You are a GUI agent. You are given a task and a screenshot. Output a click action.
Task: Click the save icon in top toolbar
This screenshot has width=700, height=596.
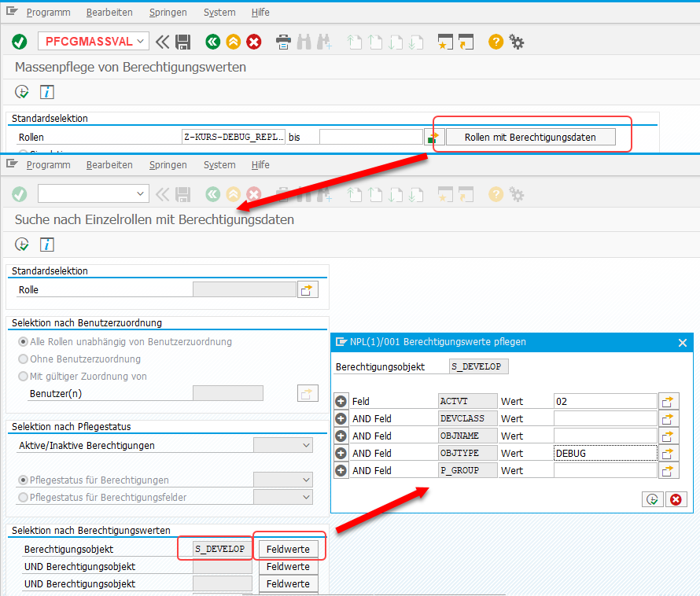tap(183, 42)
